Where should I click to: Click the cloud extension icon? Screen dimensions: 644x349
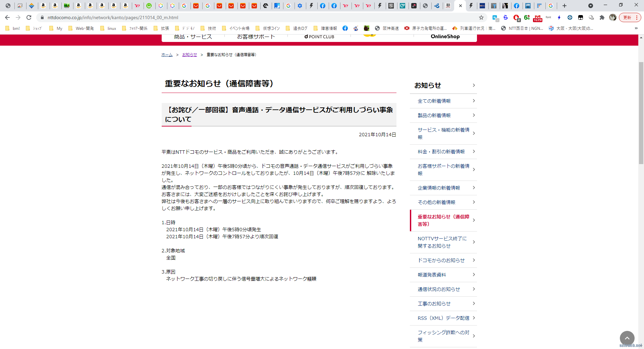pos(591,17)
